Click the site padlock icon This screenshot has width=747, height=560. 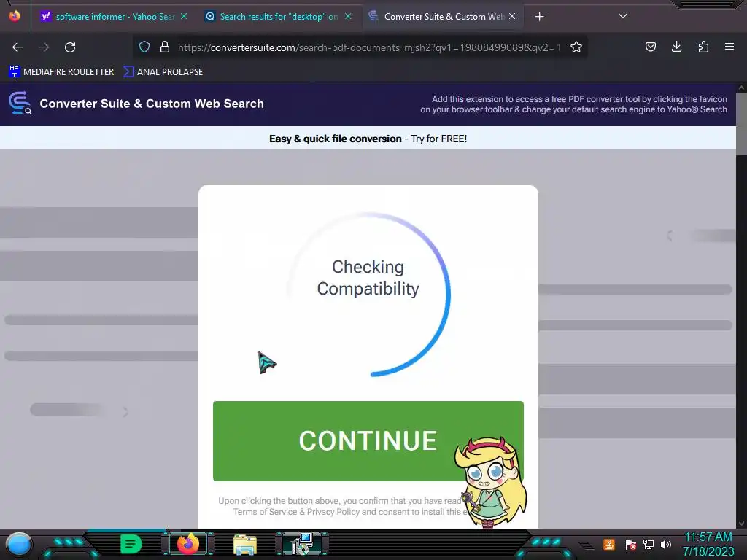pos(165,47)
